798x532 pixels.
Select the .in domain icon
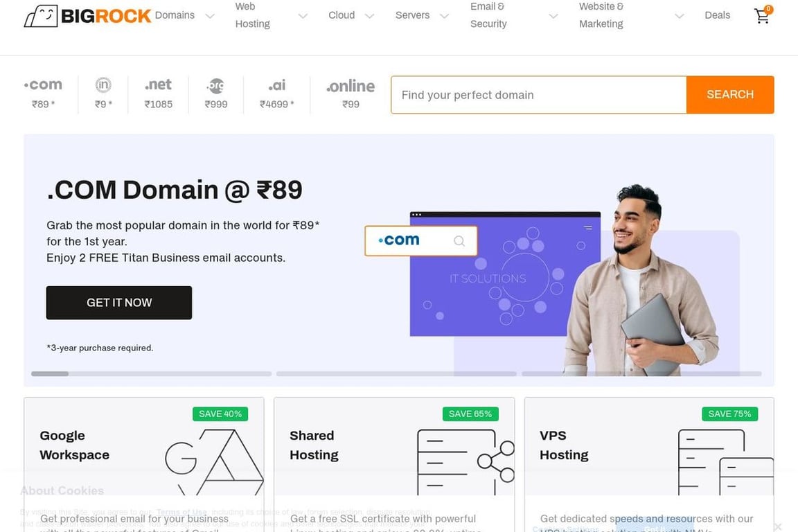click(103, 85)
